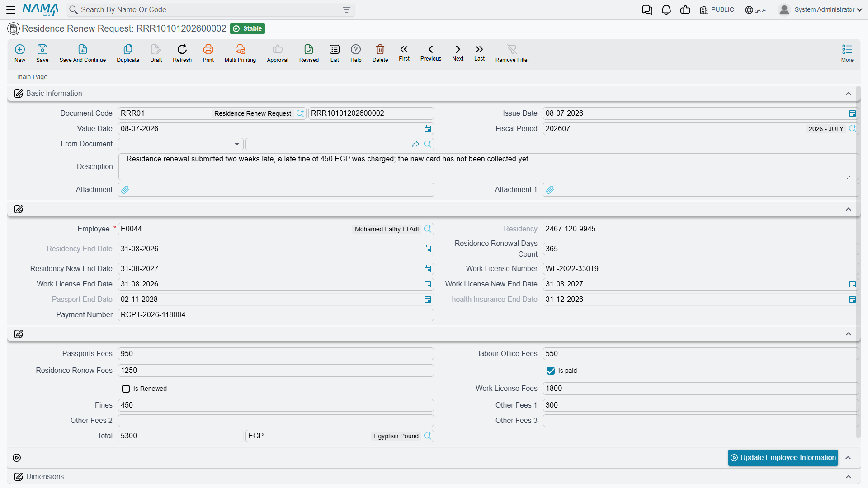Viewport: 868px width, 488px height.
Task: Click Remove Filter icon
Action: point(512,53)
